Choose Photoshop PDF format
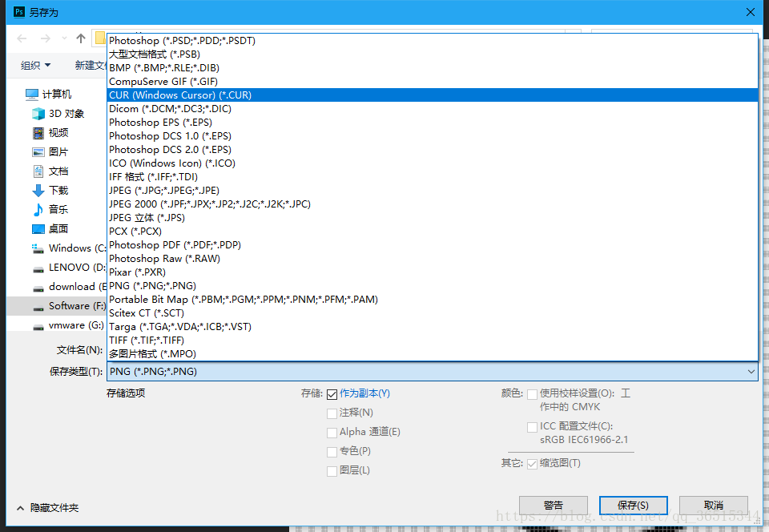This screenshot has width=769, height=532. pos(432,245)
